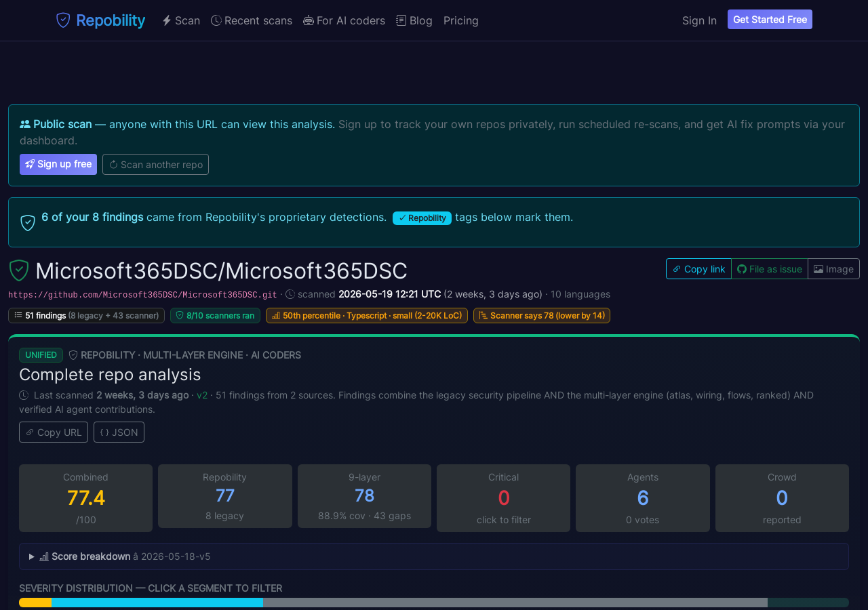Click the Sign up free button
This screenshot has height=610, width=868.
click(58, 164)
